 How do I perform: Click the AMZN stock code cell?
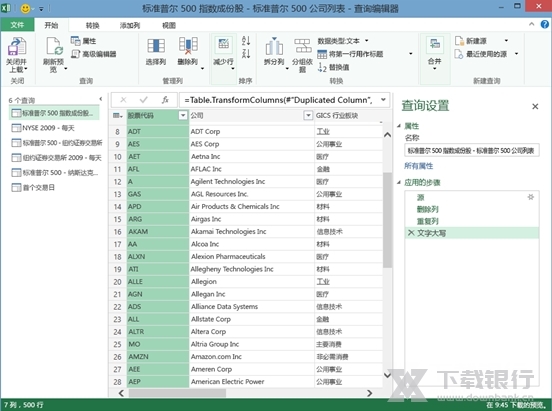[158, 357]
